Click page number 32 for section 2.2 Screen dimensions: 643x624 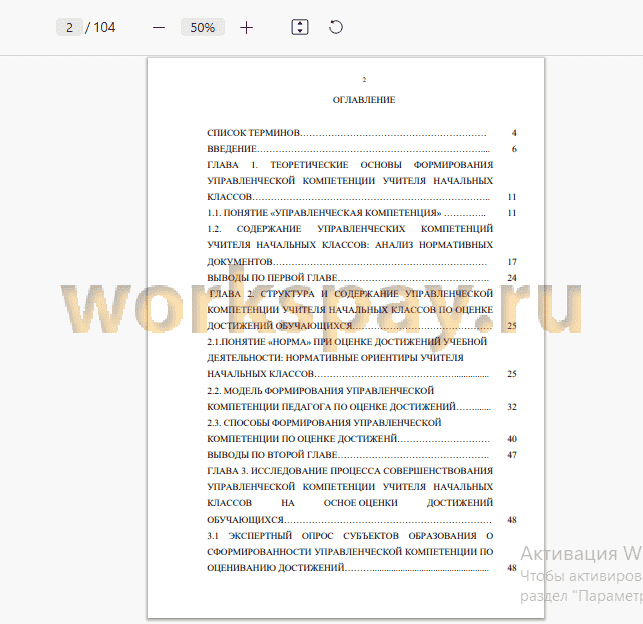point(512,407)
